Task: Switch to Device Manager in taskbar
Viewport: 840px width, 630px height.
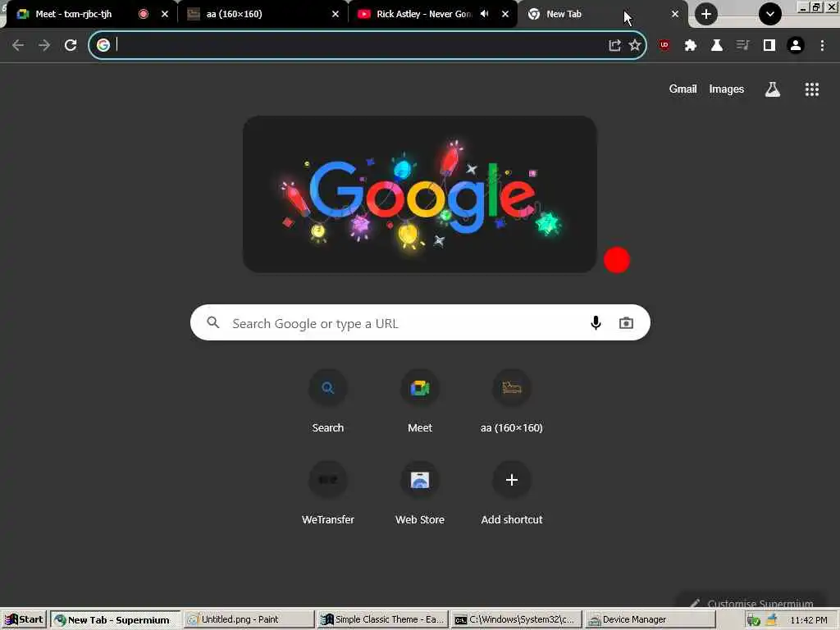Action: point(650,620)
